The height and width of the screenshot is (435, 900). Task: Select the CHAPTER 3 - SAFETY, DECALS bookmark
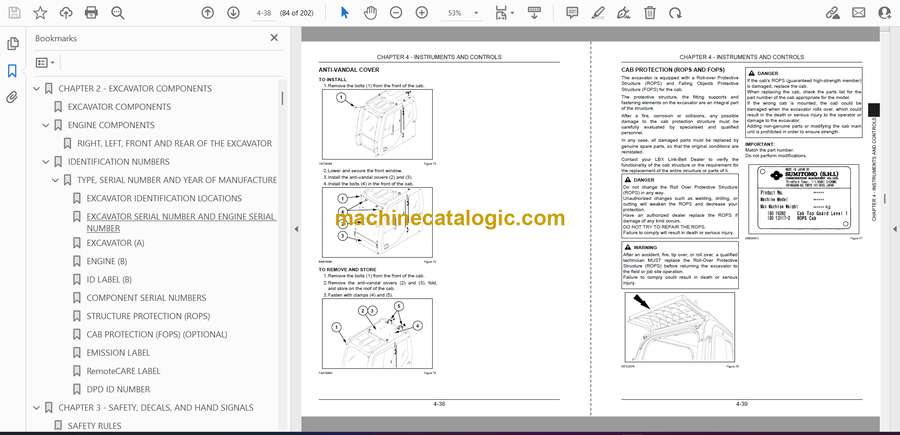(156, 407)
